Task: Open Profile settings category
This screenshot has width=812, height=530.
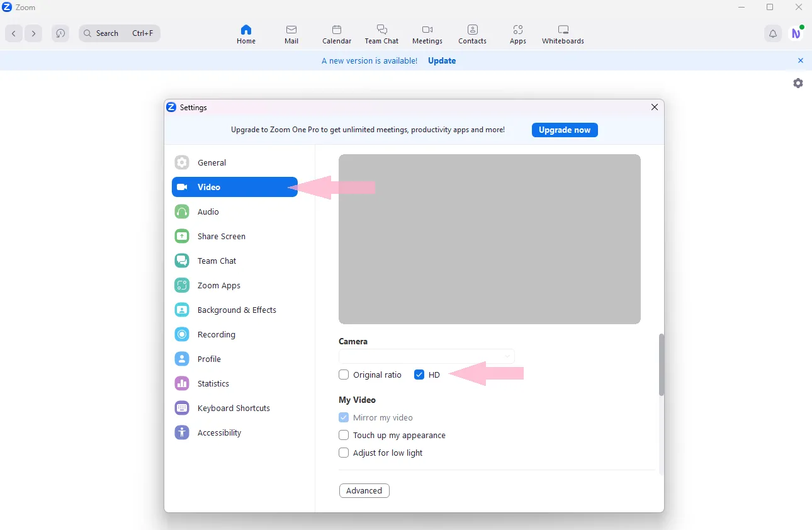Action: point(235,359)
